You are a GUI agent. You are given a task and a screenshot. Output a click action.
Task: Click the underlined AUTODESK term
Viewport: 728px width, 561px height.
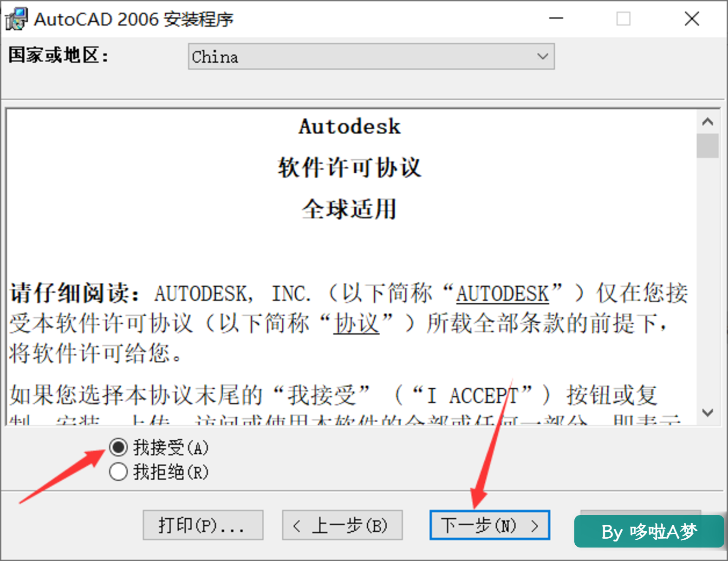pyautogui.click(x=502, y=294)
